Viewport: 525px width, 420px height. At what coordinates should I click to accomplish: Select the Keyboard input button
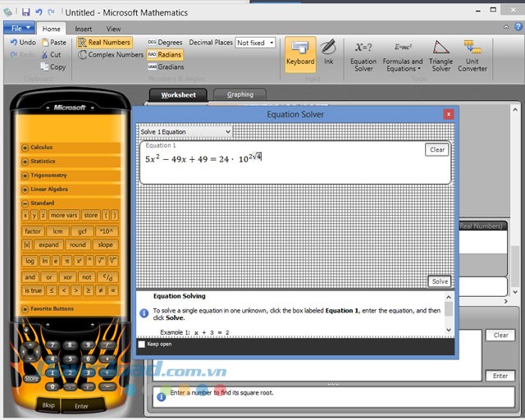(299, 52)
